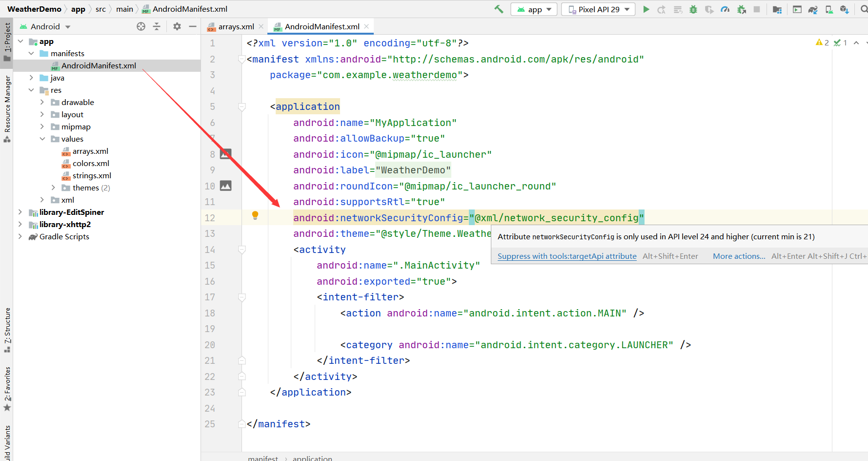Expand Gradle Scripts node

point(20,236)
